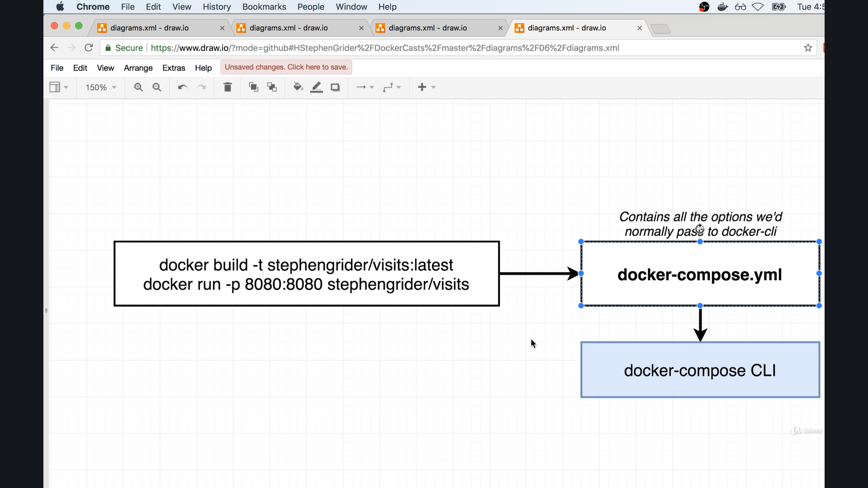Bring the selected shape to front

(254, 87)
